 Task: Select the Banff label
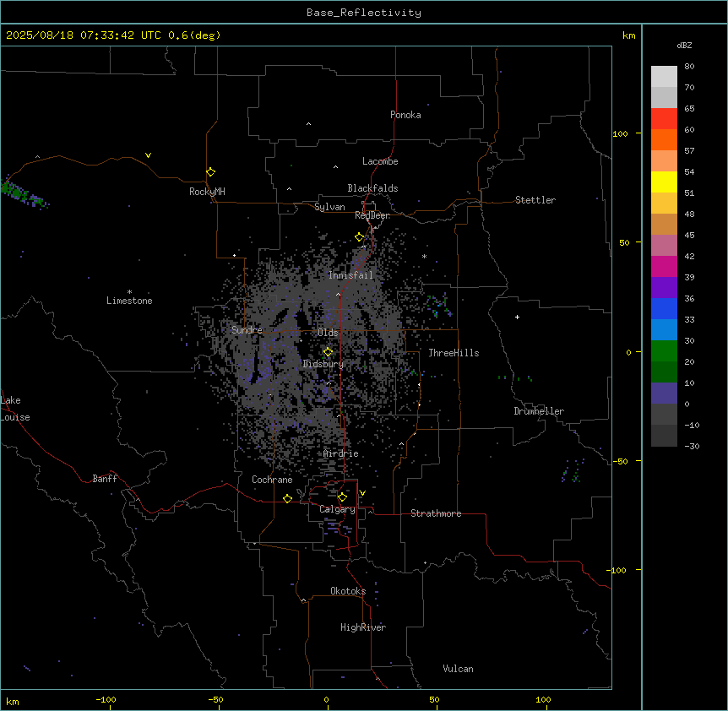point(105,479)
